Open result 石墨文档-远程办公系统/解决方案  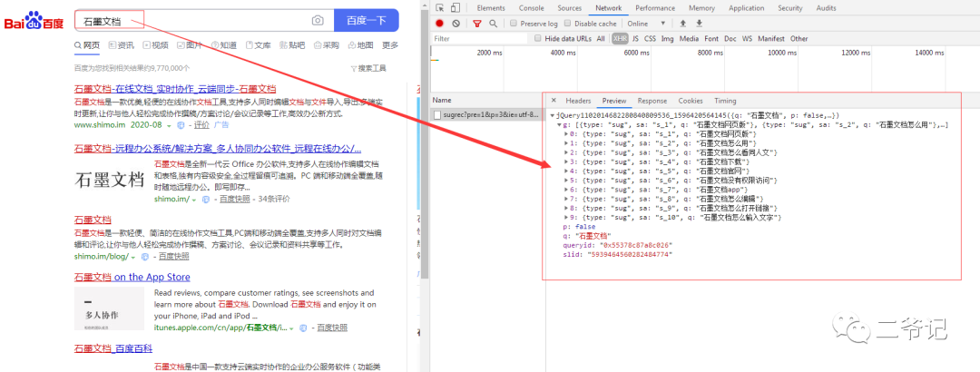coord(218,148)
